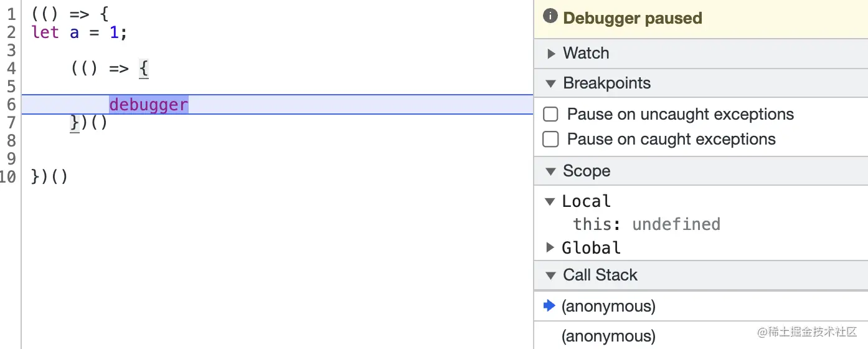Select the top (anonymous) call stack frame
868x349 pixels.
tap(608, 306)
